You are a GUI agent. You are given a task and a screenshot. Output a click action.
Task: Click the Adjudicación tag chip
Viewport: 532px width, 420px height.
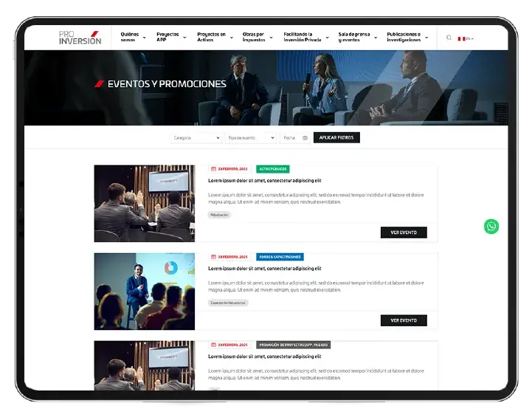pos(219,215)
